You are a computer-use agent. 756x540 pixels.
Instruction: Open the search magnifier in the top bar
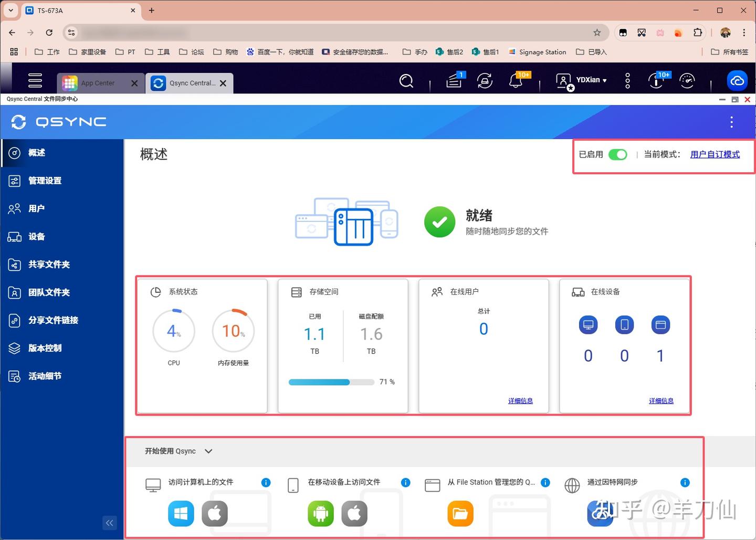406,81
